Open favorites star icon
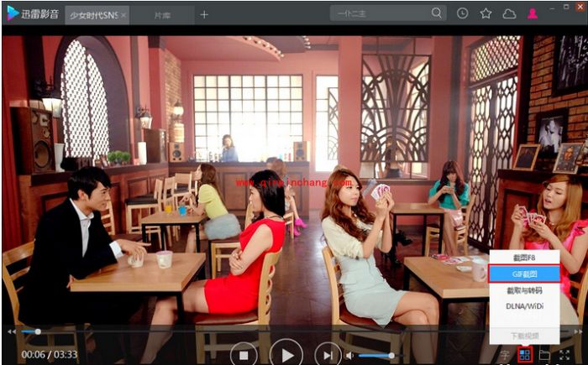588x365 pixels. click(x=486, y=13)
